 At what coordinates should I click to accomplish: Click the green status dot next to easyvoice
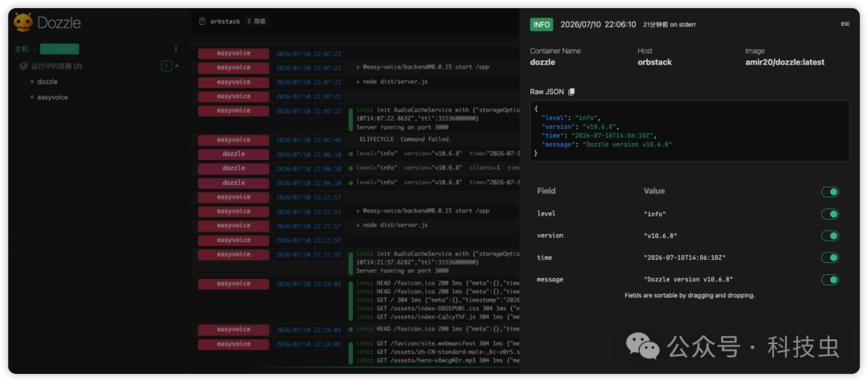[32, 97]
